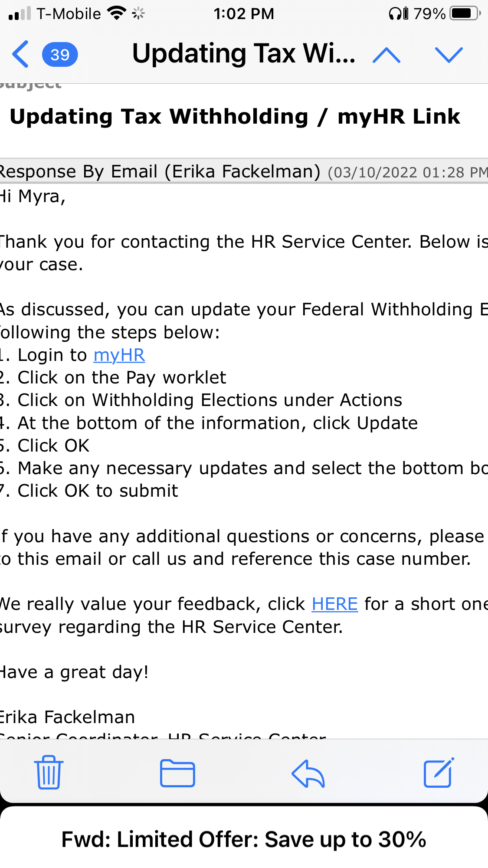The width and height of the screenshot is (488, 868).
Task: Tap the 1:02 PM clock in the status bar
Action: 244,13
